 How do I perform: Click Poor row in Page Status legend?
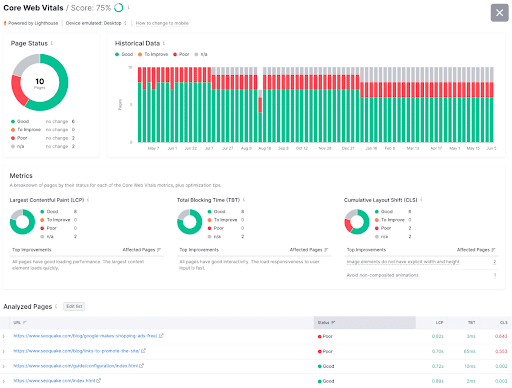43,138
